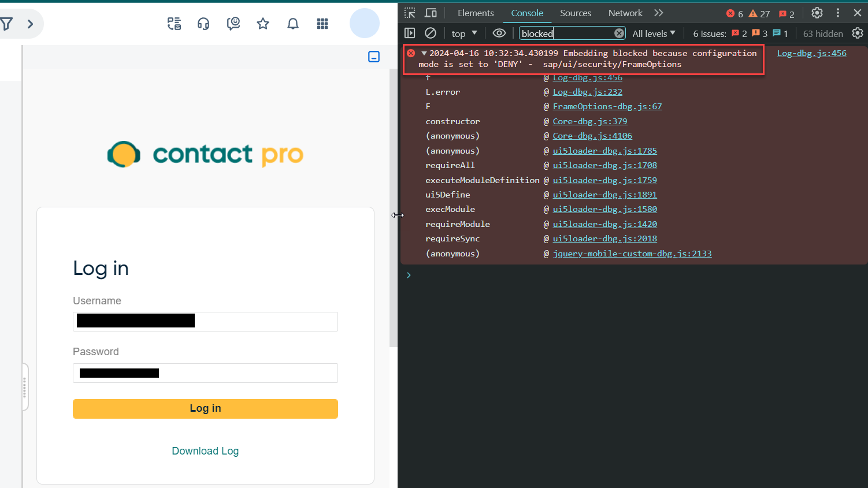Toggle the console sidebar
The height and width of the screenshot is (488, 868).
point(410,33)
